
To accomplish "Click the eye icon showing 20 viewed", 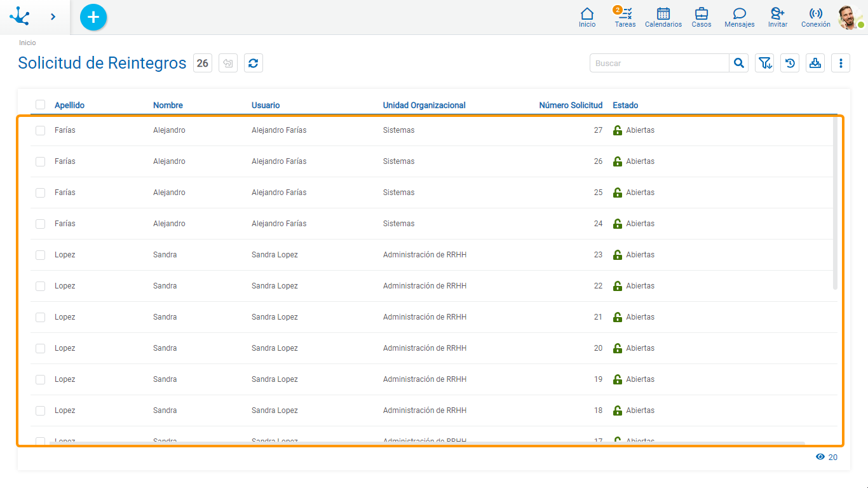I will click(820, 457).
